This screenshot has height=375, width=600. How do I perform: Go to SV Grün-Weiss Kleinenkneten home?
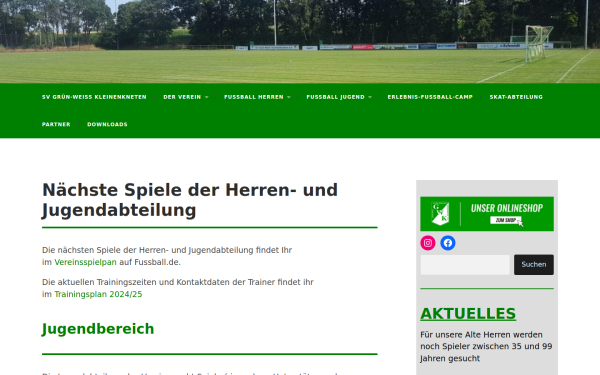coord(94,97)
